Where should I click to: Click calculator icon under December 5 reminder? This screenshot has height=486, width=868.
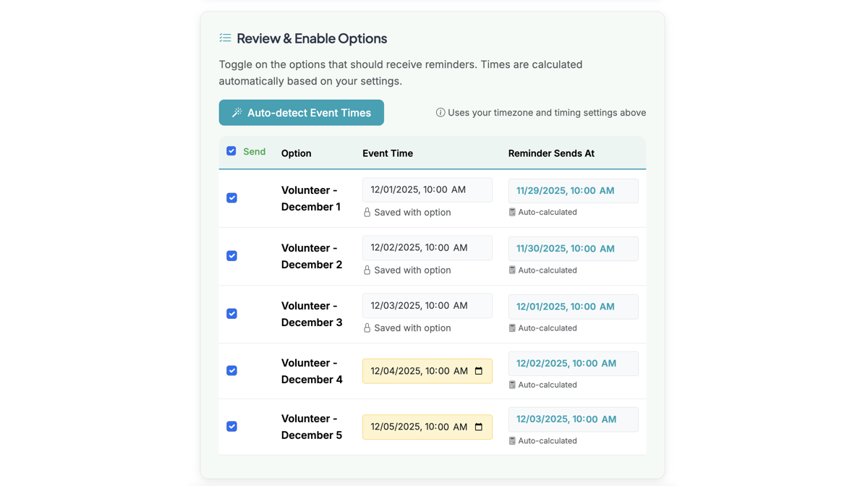coord(513,440)
